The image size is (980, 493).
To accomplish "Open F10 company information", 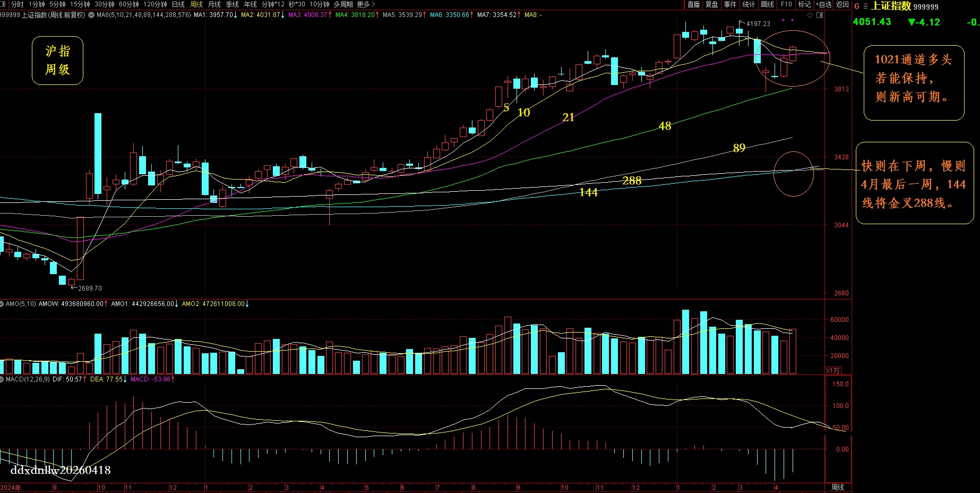I will [786, 4].
